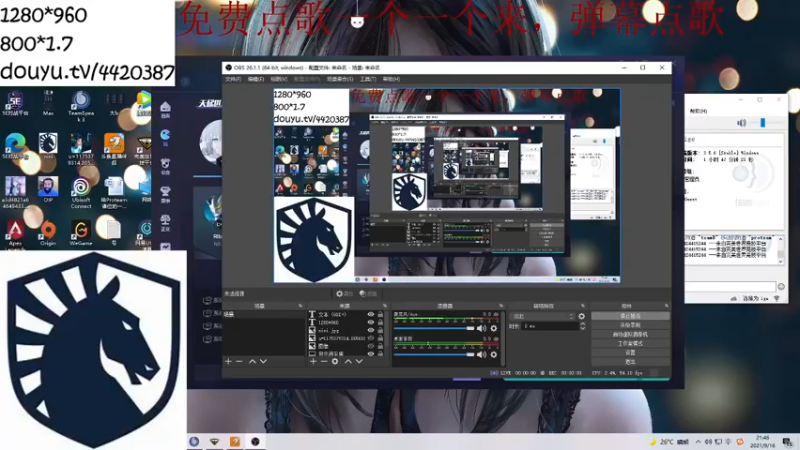Adjust the 麦克风/Aux volume slider
The height and width of the screenshot is (450, 800).
(x=434, y=328)
